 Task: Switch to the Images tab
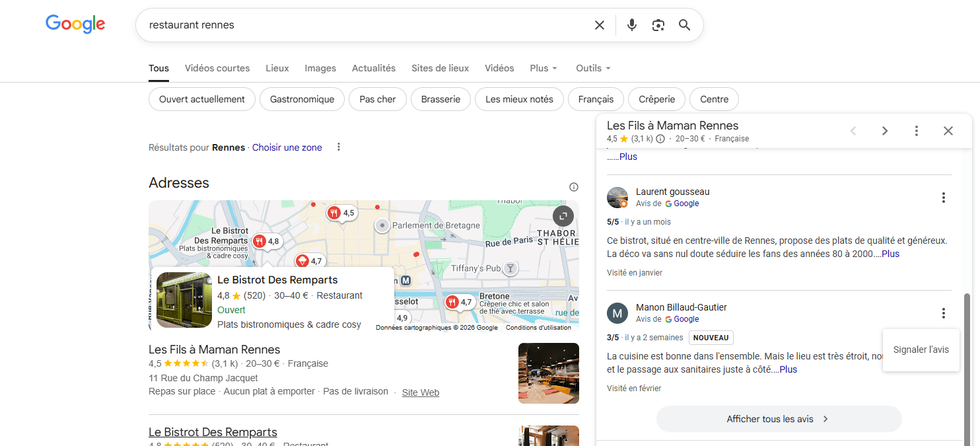(320, 68)
